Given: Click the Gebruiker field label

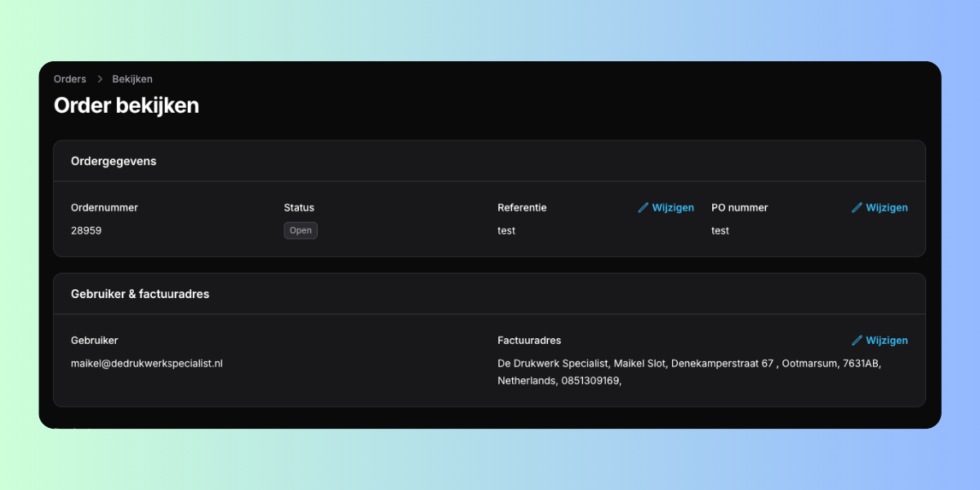Looking at the screenshot, I should 95,341.
